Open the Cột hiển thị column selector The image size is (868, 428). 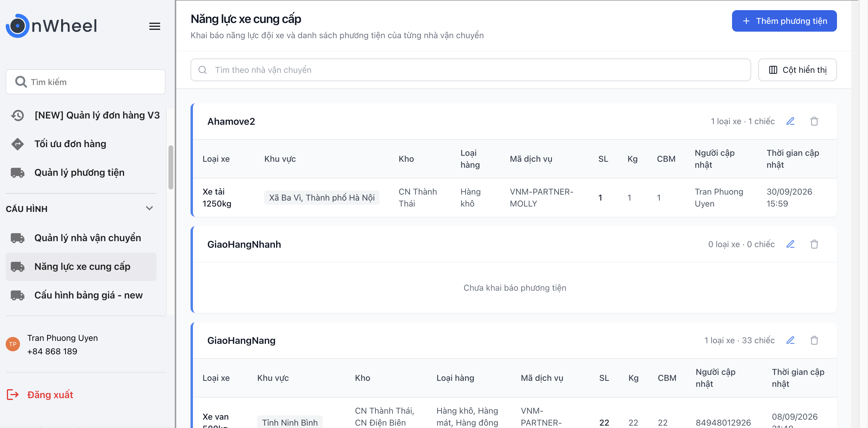(x=797, y=70)
